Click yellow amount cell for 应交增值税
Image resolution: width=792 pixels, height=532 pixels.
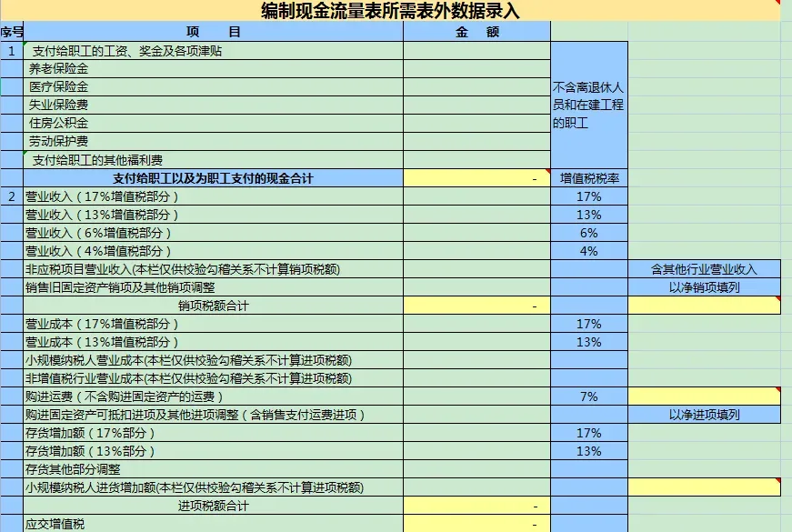coord(476,524)
